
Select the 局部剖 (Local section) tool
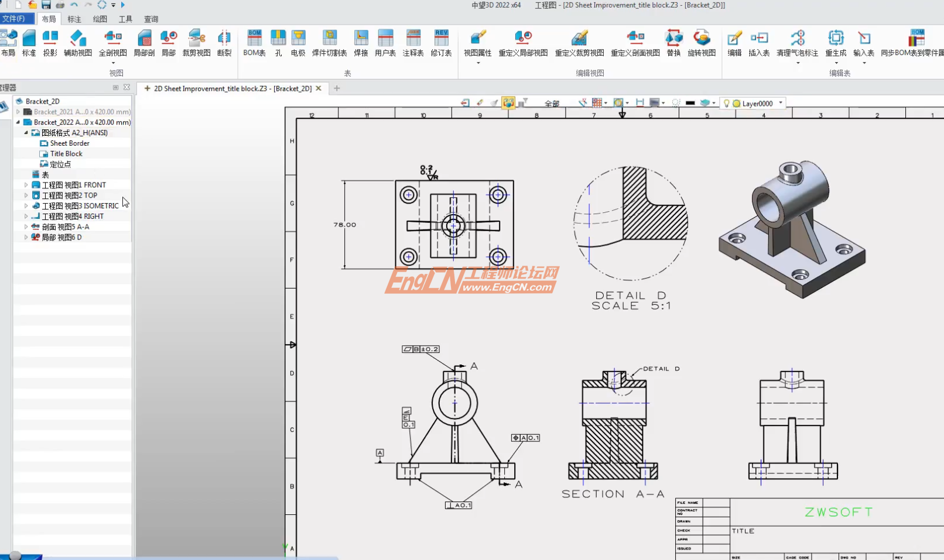pos(144,41)
